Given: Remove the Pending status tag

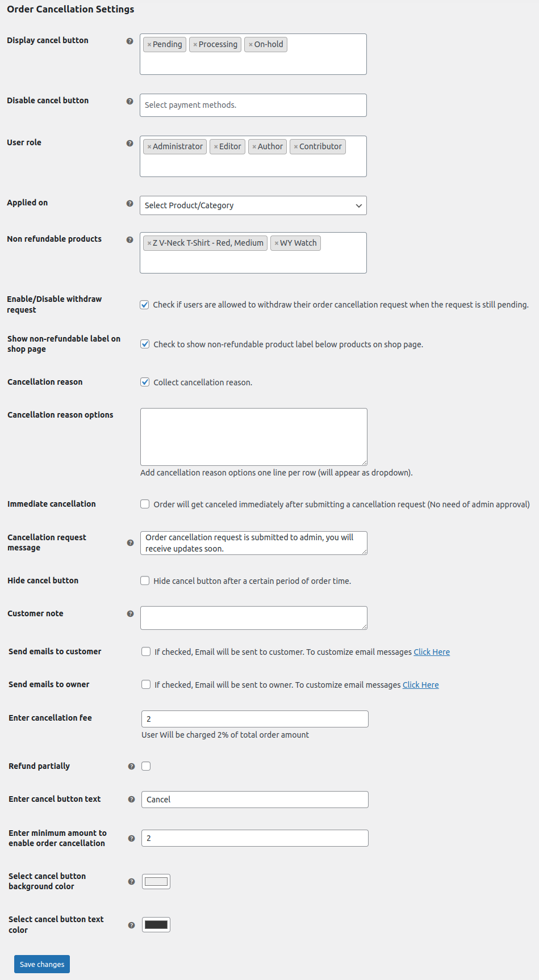Looking at the screenshot, I should click(x=149, y=44).
